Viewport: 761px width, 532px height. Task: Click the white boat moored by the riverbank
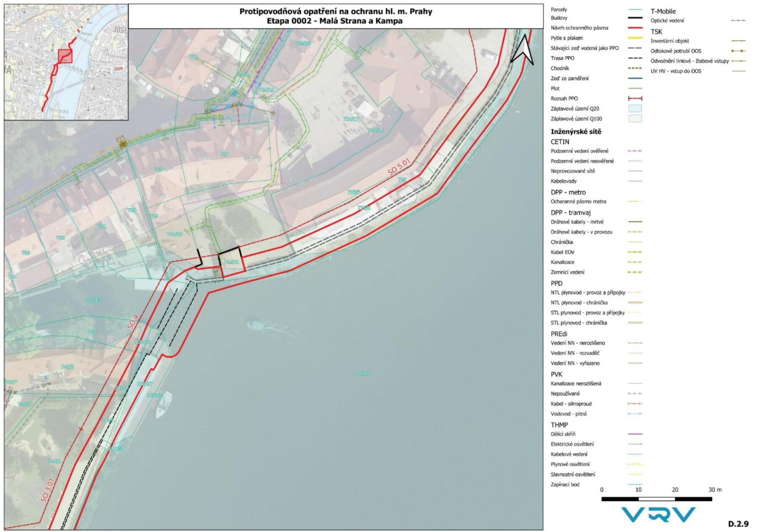[x=163, y=404]
